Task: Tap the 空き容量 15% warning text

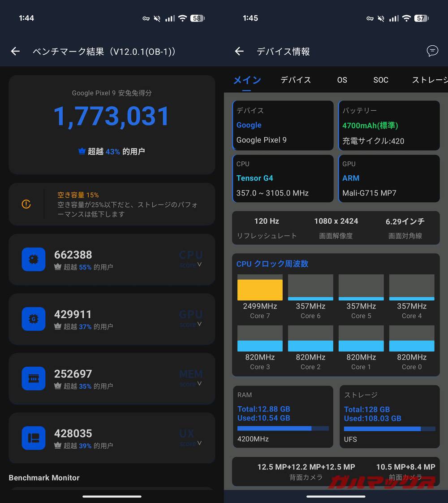Action: [78, 195]
